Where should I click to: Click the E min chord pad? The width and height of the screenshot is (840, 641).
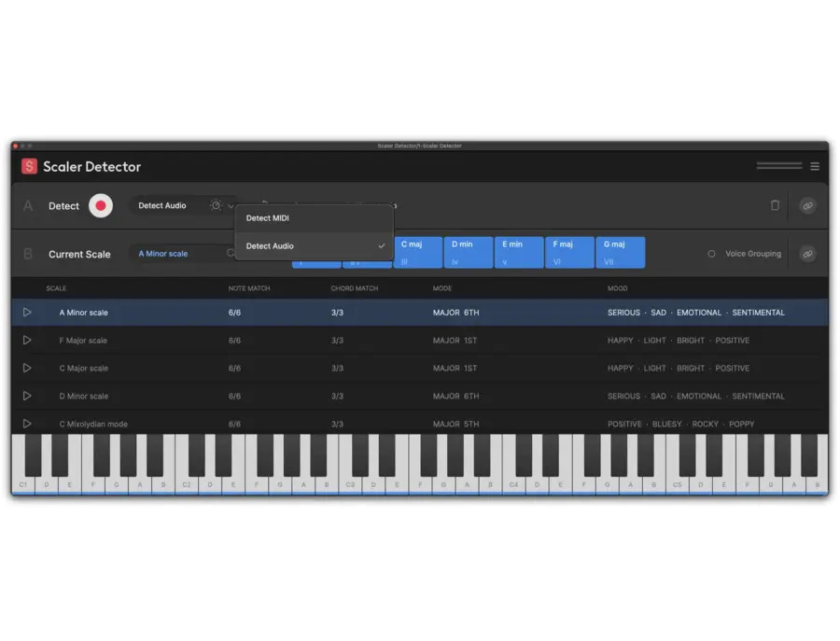pyautogui.click(x=519, y=252)
